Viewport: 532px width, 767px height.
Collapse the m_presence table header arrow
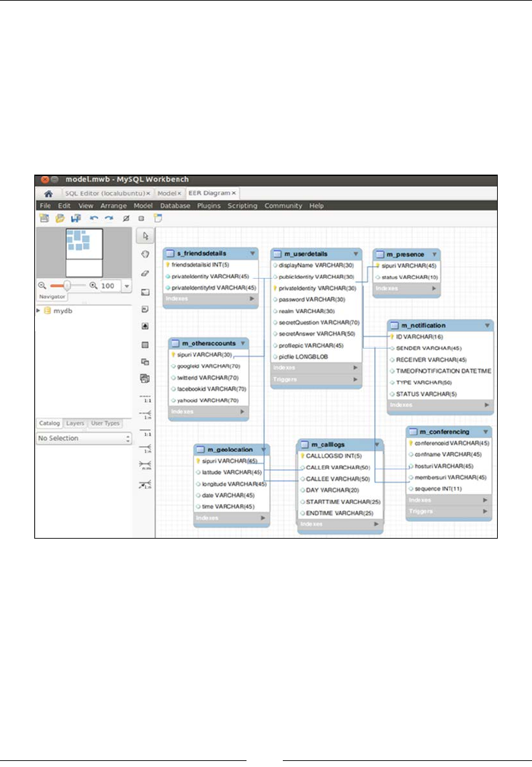point(434,255)
